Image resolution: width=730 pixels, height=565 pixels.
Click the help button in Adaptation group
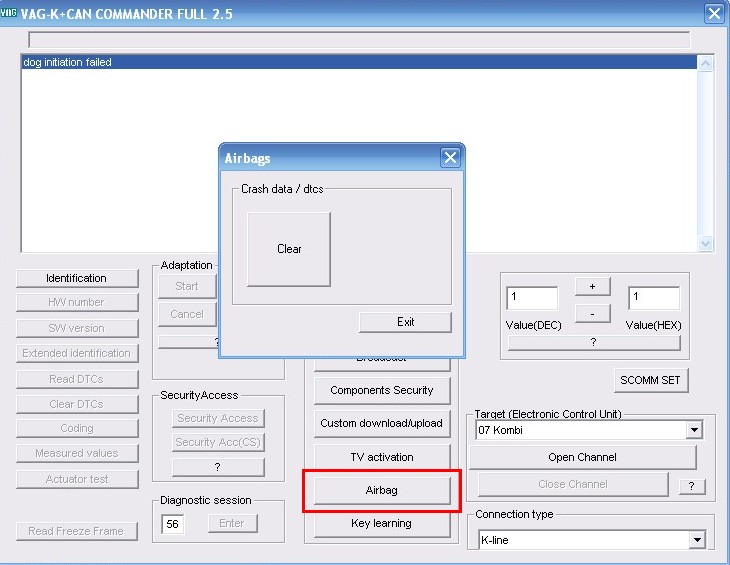tap(189, 342)
